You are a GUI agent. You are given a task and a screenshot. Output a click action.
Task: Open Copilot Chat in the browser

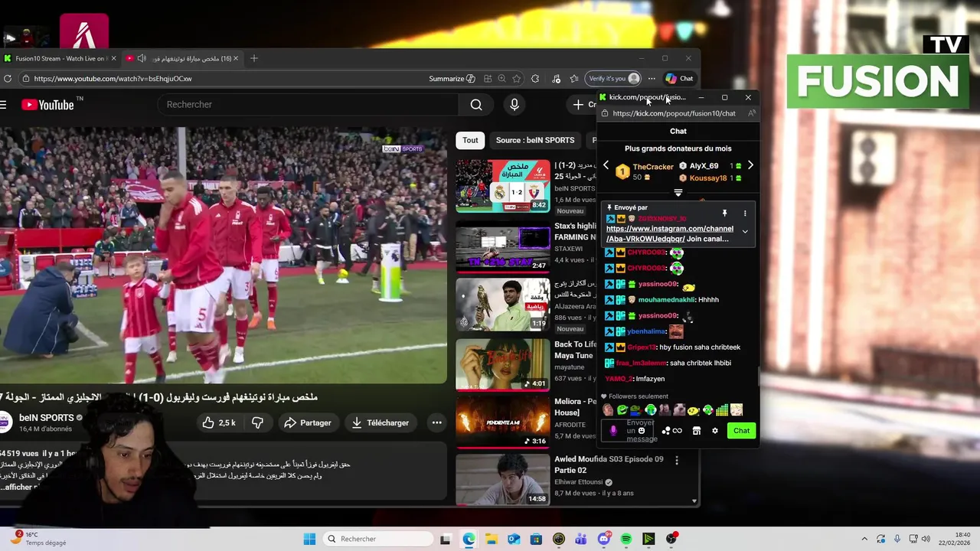pos(679,78)
